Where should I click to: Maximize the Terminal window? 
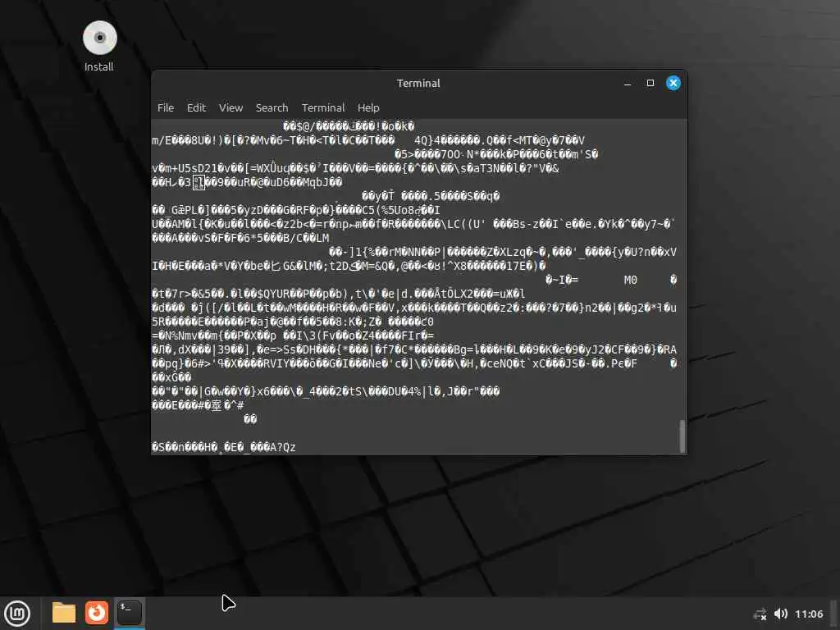point(651,83)
